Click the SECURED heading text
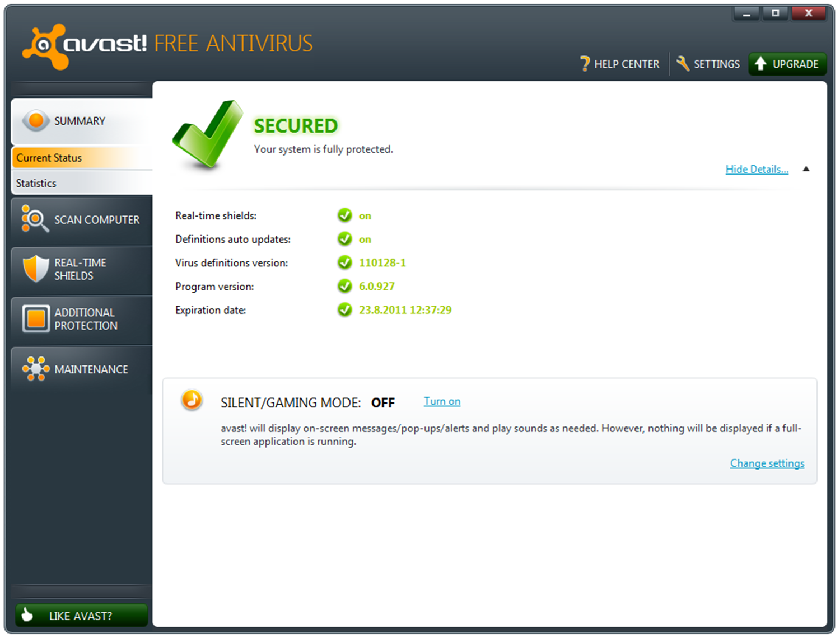840x638 pixels. pos(296,126)
